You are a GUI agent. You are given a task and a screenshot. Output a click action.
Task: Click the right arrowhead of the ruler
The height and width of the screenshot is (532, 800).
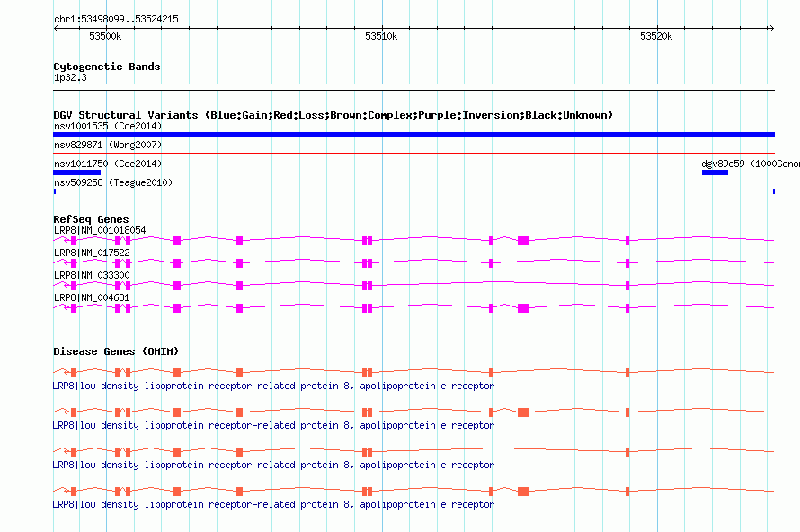click(x=771, y=28)
